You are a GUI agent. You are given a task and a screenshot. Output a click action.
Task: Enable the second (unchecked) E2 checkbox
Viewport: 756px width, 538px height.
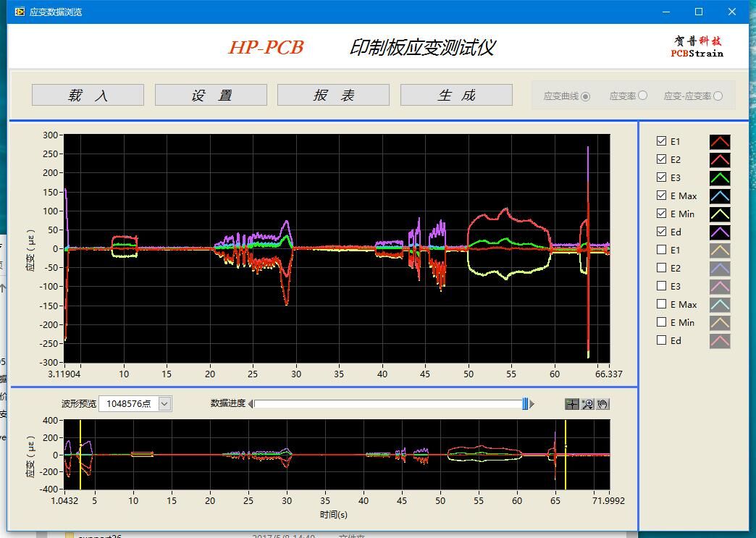click(662, 268)
